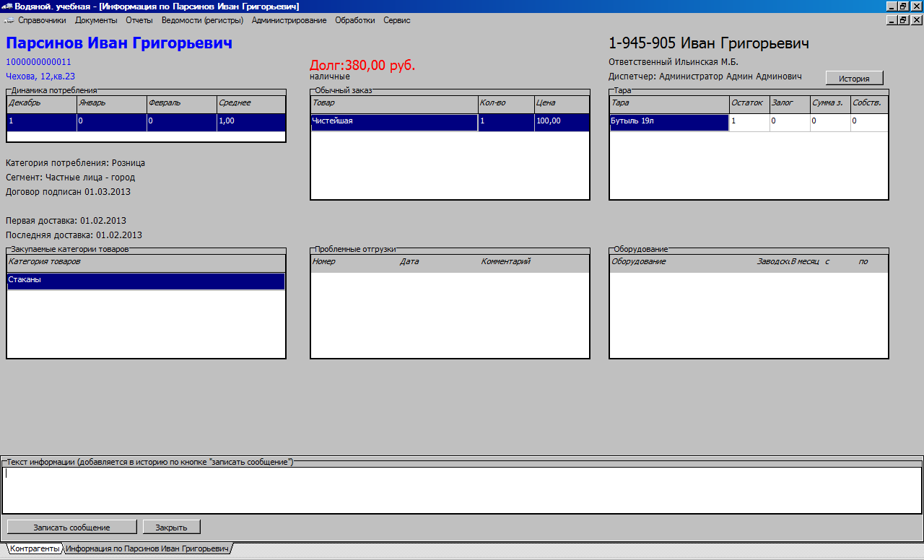
Task: Focus the Текст информации message field
Action: [x=462, y=490]
